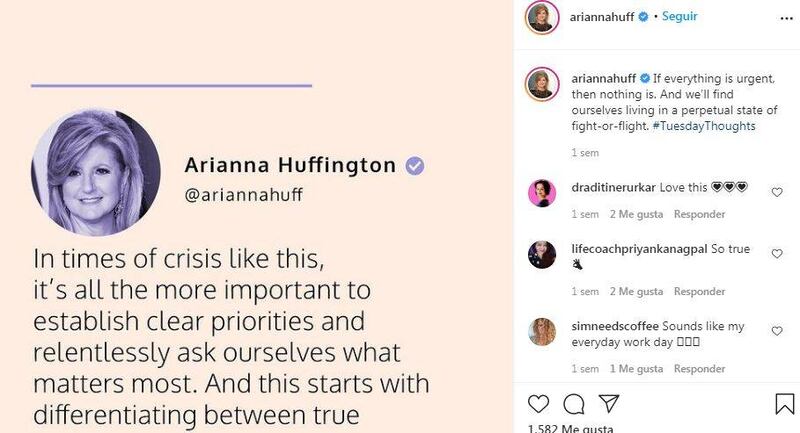
Task: Reply to simneedscoffee's comment
Action: (699, 368)
